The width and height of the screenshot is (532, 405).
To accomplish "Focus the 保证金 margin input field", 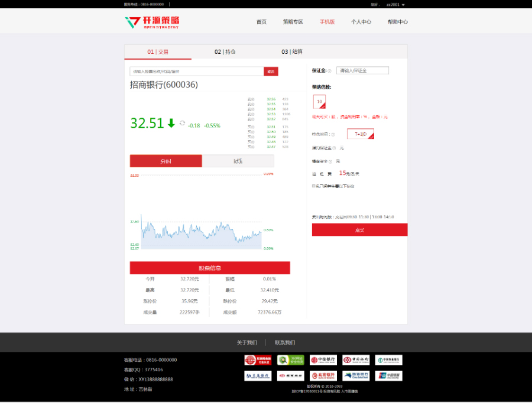I will [362, 70].
